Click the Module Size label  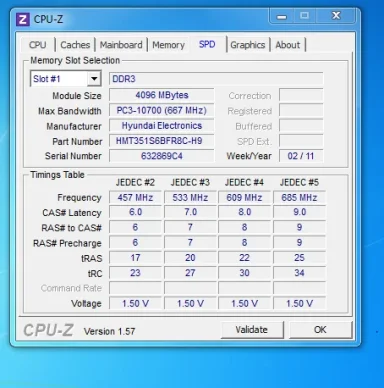click(77, 96)
